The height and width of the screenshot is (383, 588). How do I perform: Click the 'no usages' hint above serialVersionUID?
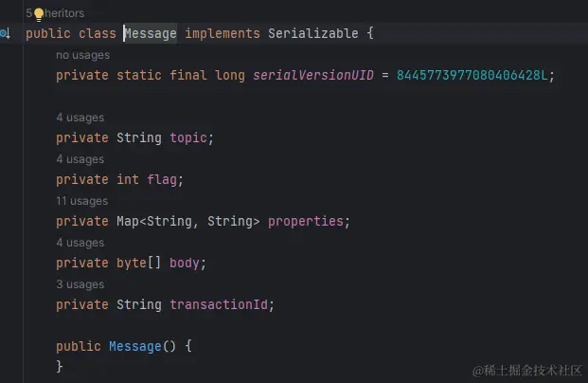coord(83,55)
